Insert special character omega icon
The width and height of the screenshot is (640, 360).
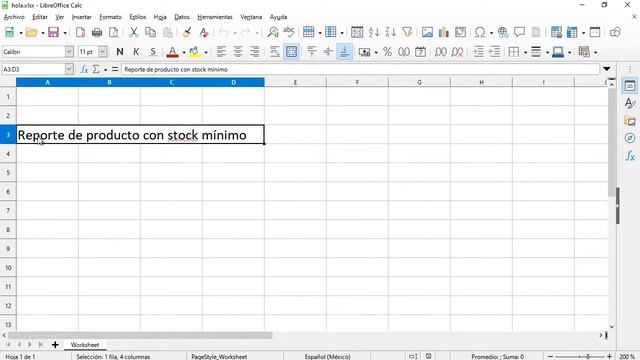tap(480, 32)
